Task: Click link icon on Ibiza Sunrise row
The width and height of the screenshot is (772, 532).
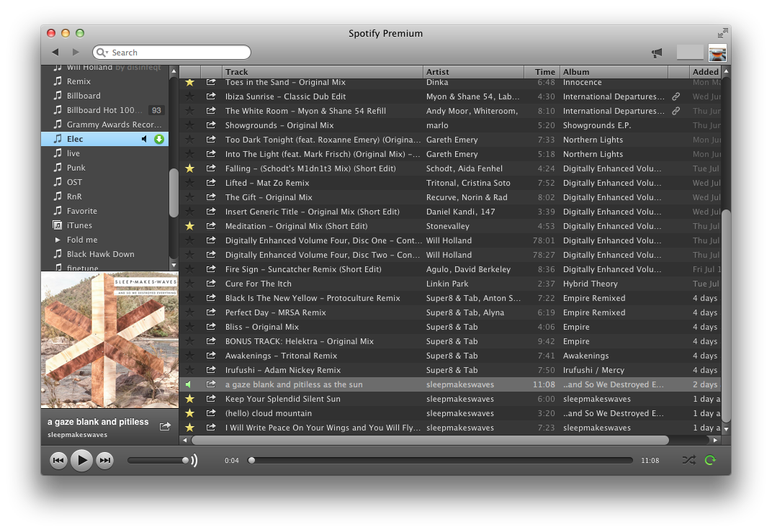Action: point(676,96)
